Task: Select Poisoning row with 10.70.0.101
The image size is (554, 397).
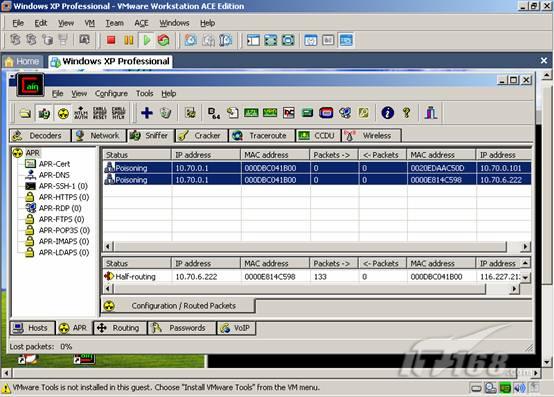Action: (x=317, y=168)
